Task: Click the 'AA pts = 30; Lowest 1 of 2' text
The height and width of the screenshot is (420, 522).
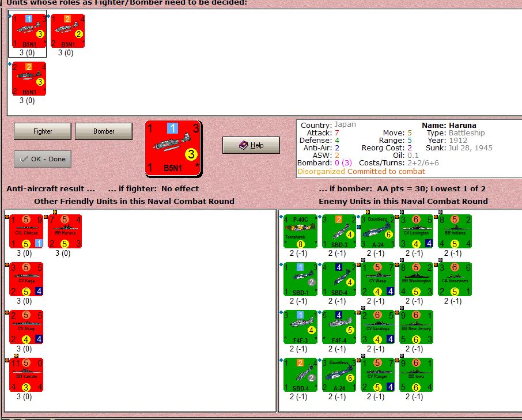Action: click(431, 189)
